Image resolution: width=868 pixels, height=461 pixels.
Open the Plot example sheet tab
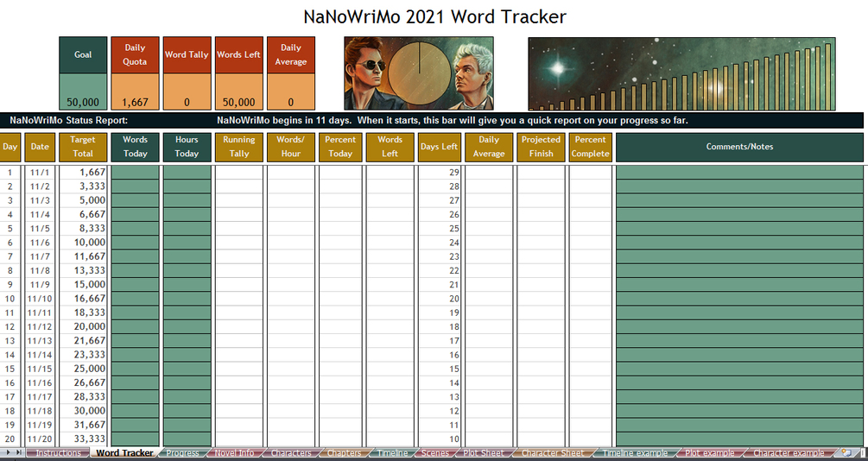click(x=710, y=452)
